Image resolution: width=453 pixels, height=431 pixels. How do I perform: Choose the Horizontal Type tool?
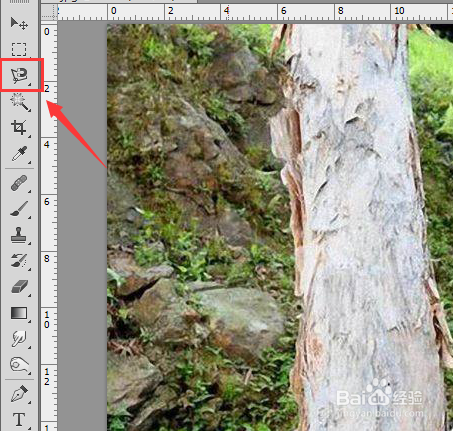[19, 420]
